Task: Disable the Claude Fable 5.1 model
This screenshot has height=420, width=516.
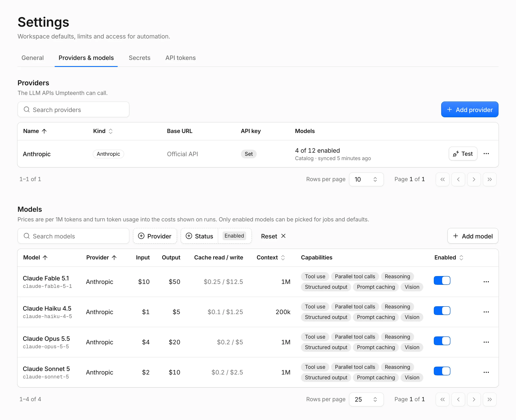Action: (x=442, y=281)
